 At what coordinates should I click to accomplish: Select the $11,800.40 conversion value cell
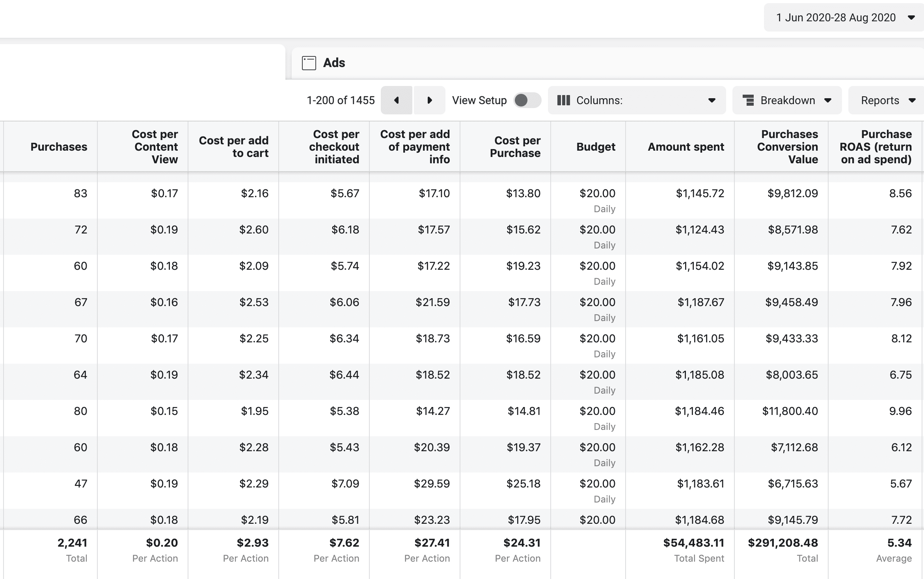[790, 411]
